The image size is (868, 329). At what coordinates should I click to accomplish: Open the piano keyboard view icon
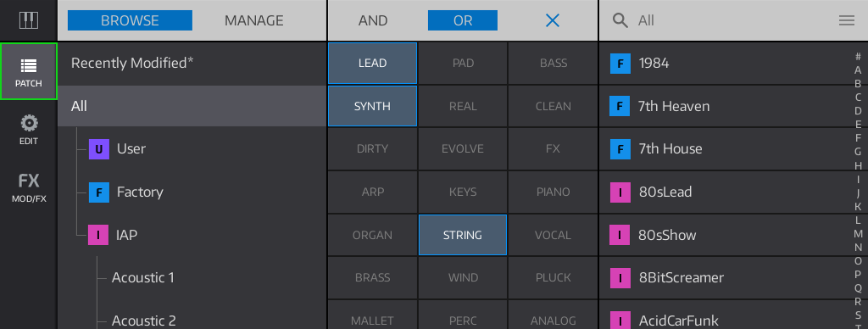(28, 20)
